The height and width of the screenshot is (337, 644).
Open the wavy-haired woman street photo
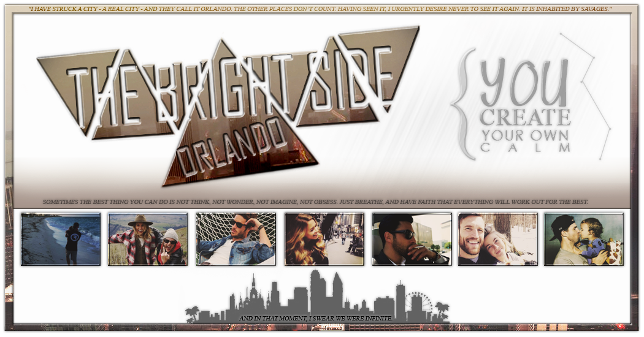click(x=324, y=239)
